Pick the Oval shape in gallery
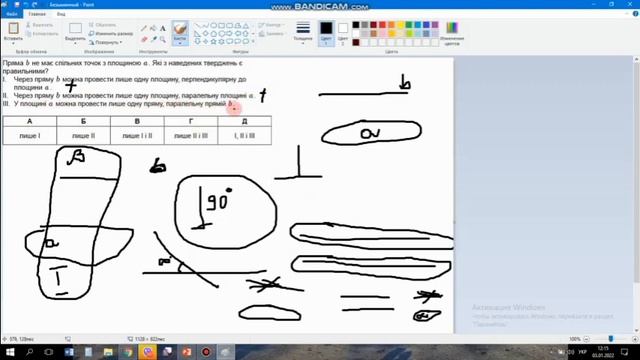640x360 pixels. [x=213, y=25]
